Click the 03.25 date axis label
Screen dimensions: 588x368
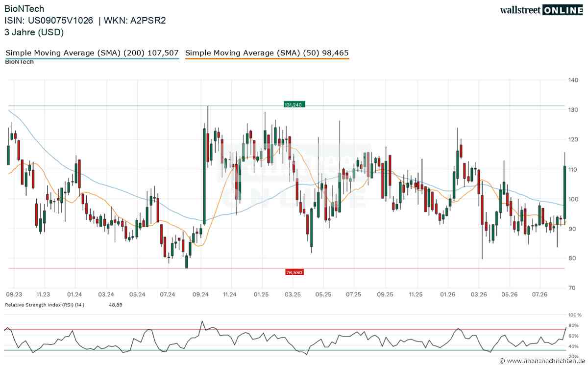293,294
